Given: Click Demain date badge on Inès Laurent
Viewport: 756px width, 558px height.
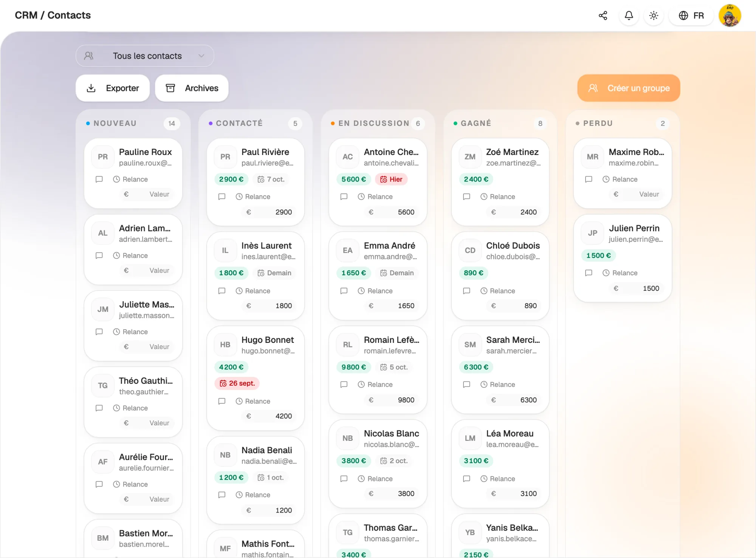Looking at the screenshot, I should point(274,273).
